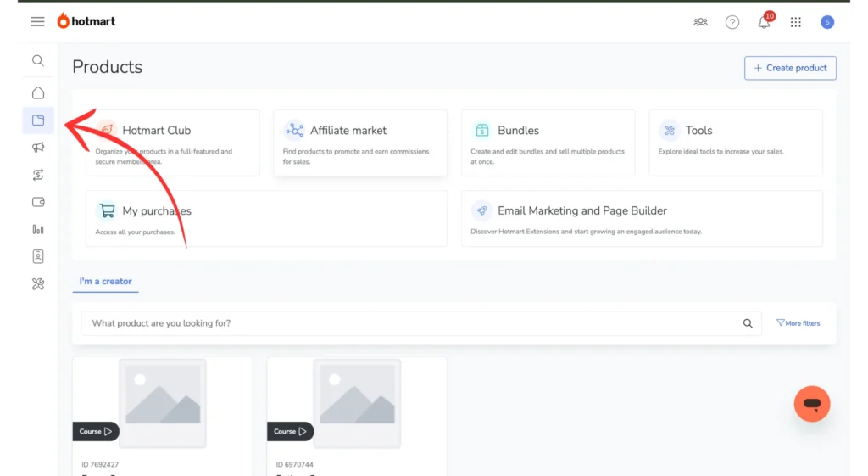868x476 pixels.
Task: Click the Email Marketing rocket icon
Action: coord(482,210)
